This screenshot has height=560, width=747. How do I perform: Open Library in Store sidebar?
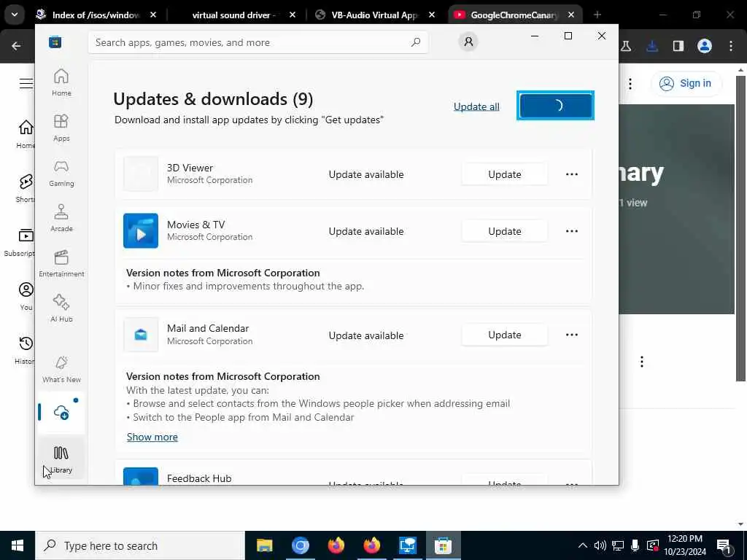61,459
